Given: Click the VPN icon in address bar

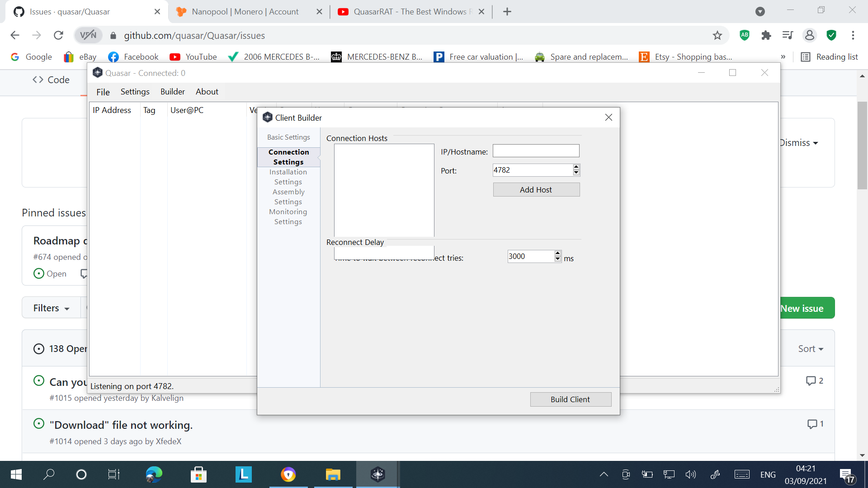Looking at the screenshot, I should tap(88, 35).
